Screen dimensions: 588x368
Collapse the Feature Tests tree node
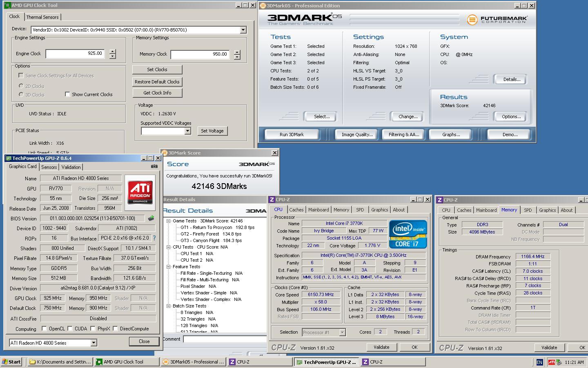coord(168,267)
